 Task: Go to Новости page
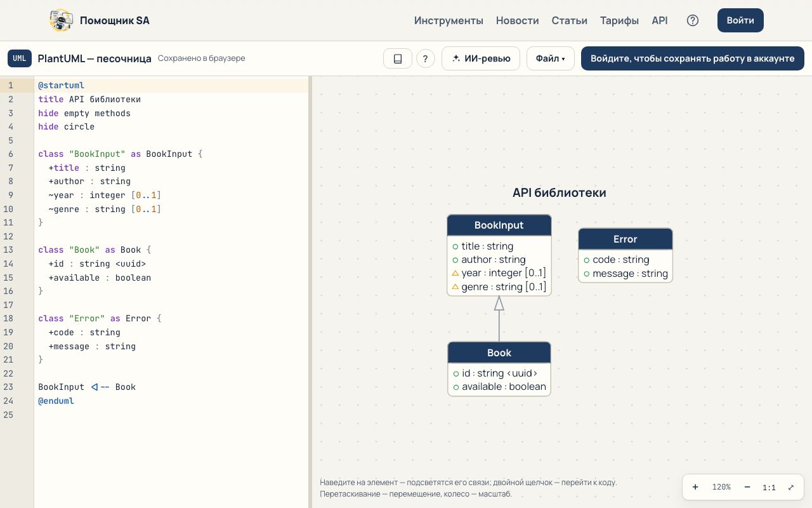point(518,20)
